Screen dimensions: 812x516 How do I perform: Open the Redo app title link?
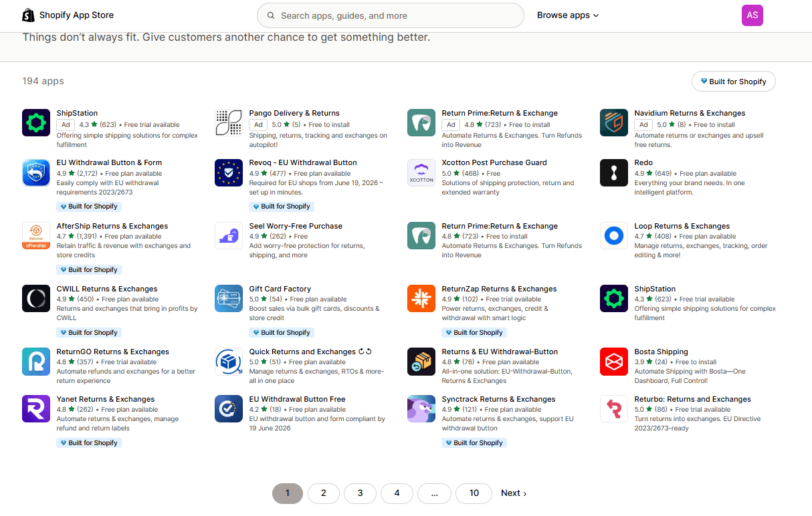(x=643, y=162)
